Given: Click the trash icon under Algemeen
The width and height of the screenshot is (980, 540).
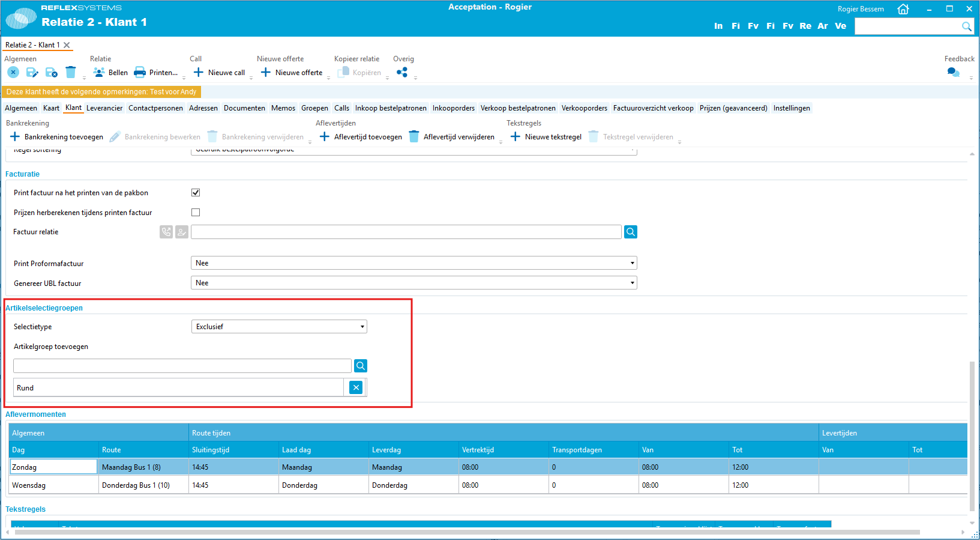Looking at the screenshot, I should pyautogui.click(x=71, y=73).
